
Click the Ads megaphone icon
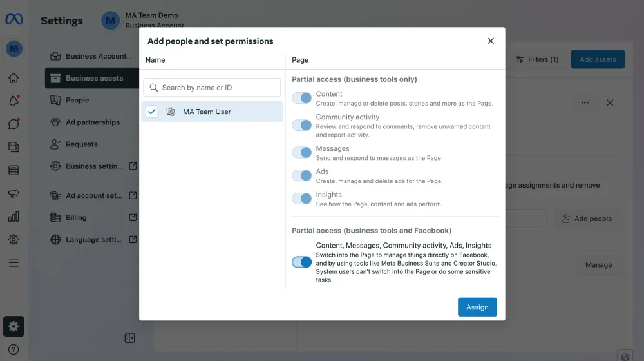click(x=14, y=193)
